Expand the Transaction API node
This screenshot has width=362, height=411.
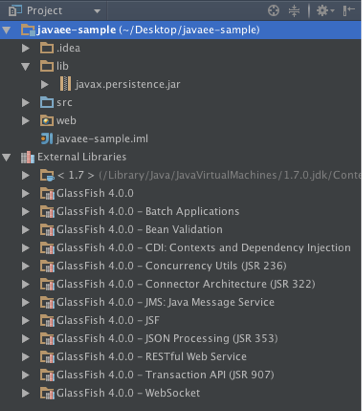pyautogui.click(x=26, y=375)
